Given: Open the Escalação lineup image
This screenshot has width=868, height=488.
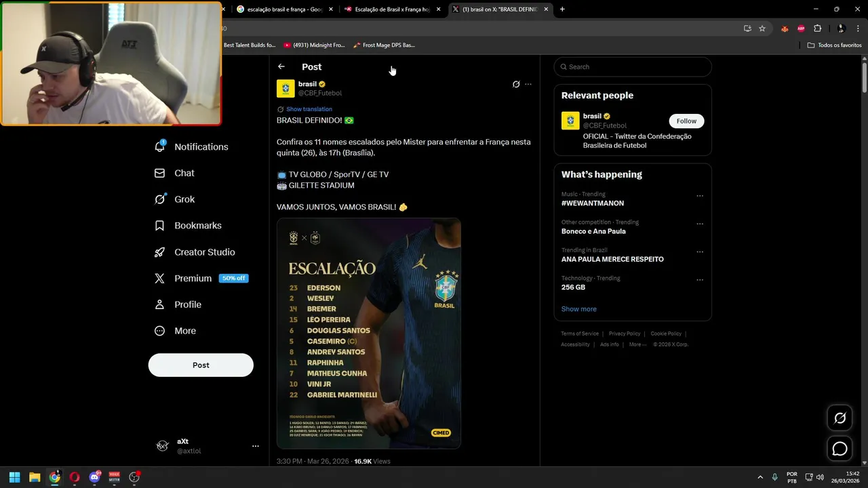Looking at the screenshot, I should point(369,333).
